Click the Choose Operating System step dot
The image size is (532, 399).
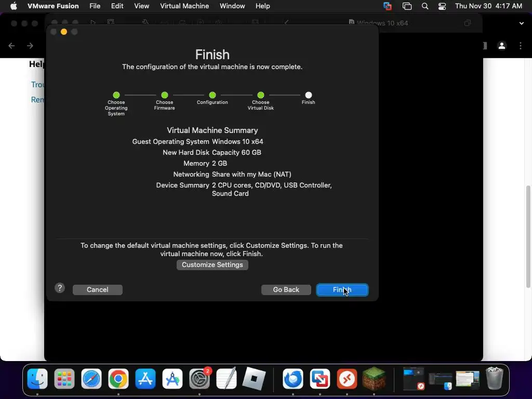pos(116,95)
